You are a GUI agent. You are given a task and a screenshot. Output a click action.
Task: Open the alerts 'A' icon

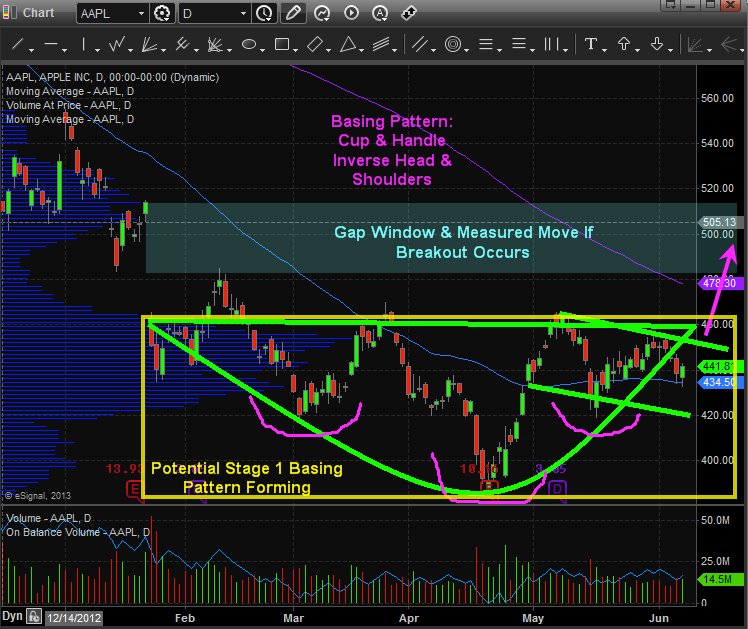pos(380,13)
